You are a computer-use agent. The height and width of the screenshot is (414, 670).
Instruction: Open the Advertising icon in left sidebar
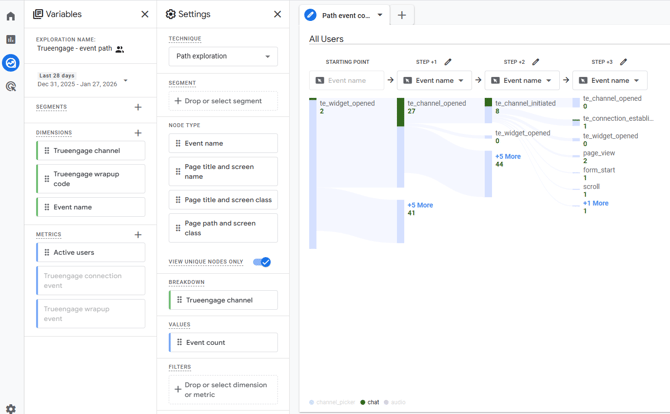click(x=11, y=87)
